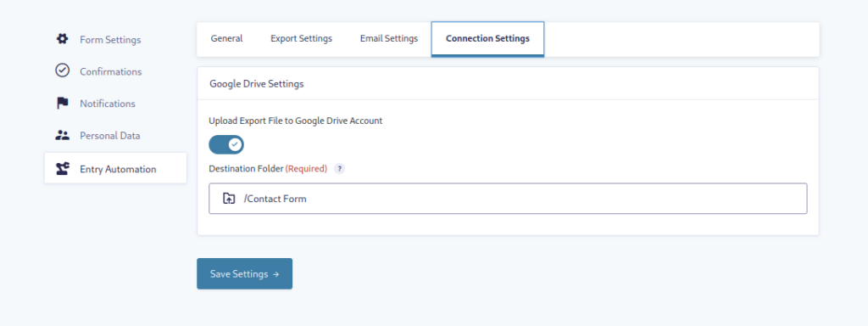The width and height of the screenshot is (868, 326).
Task: Click the Upload Export File to Google Drive label
Action: click(x=296, y=121)
